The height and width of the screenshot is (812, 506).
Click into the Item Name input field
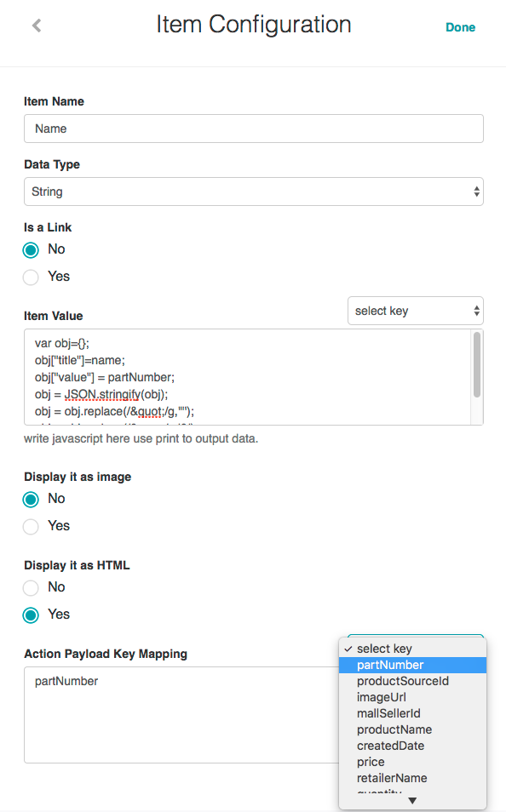click(254, 129)
